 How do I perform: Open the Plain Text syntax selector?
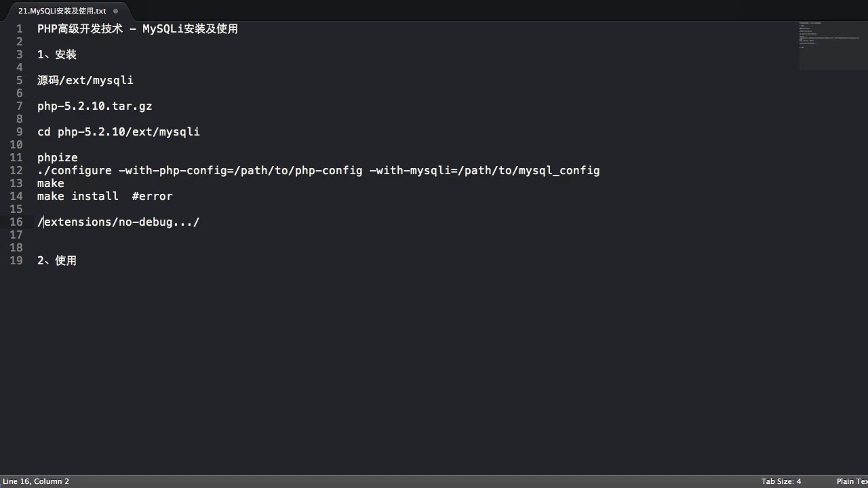(x=852, y=481)
